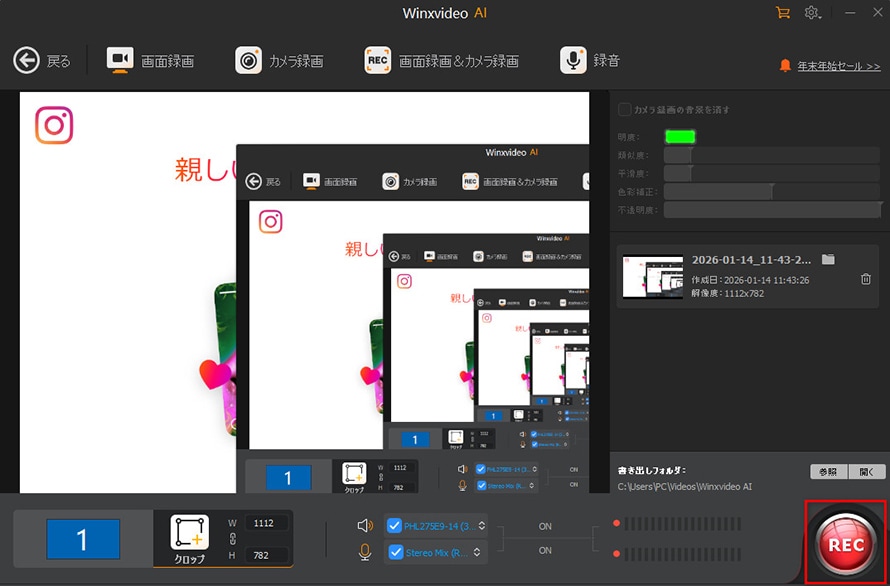Switch to the 画面録画＆カメラ録画 mode
This screenshot has height=586, width=890.
[x=442, y=61]
